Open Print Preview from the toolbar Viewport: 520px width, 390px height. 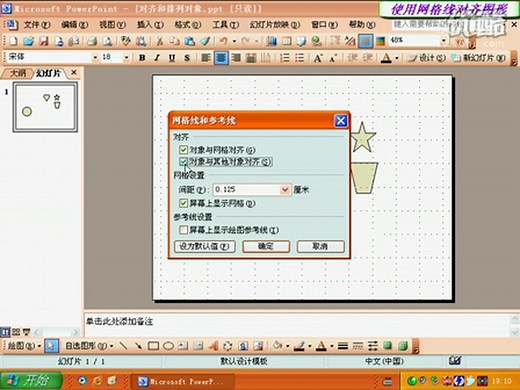(107, 41)
